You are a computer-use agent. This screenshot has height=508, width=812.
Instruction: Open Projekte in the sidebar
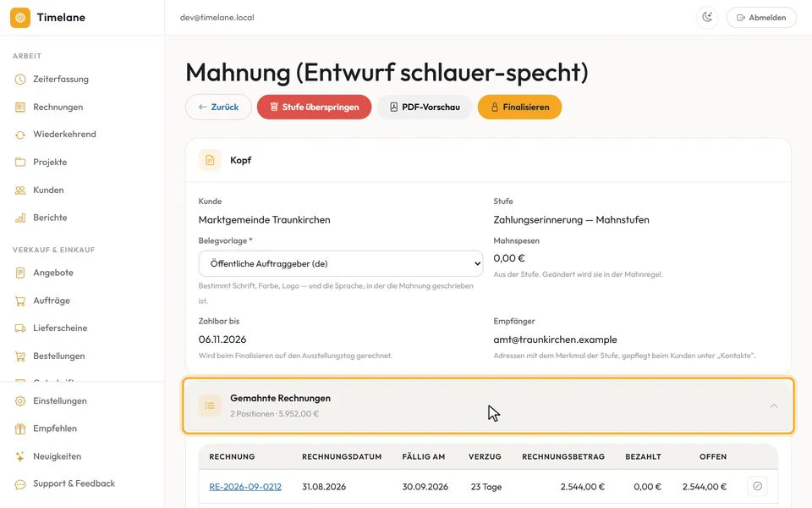tap(50, 163)
